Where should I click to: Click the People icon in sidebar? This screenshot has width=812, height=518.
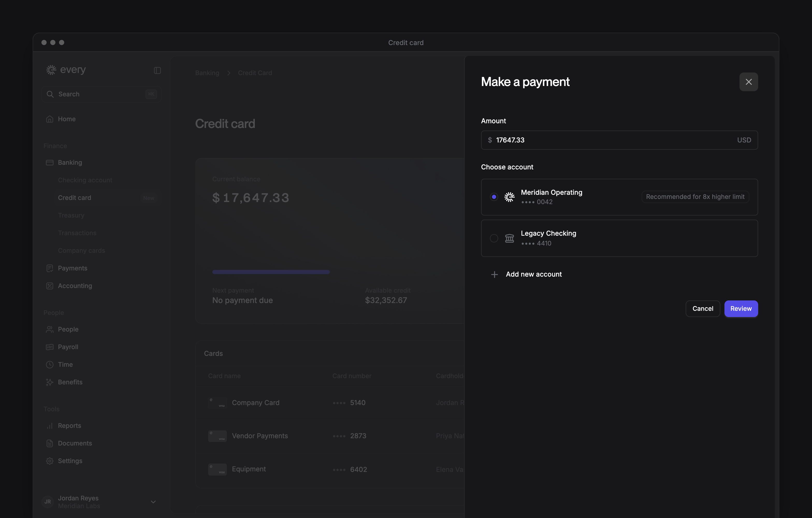[49, 329]
